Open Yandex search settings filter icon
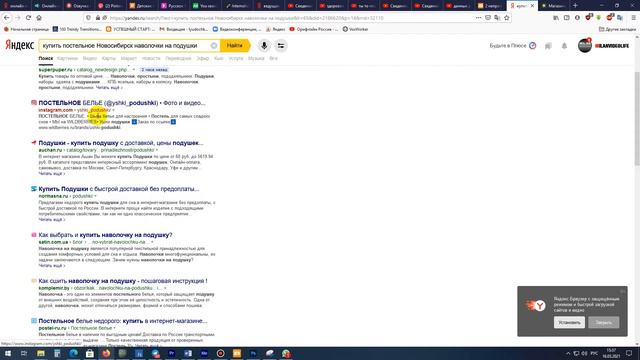 (281, 46)
